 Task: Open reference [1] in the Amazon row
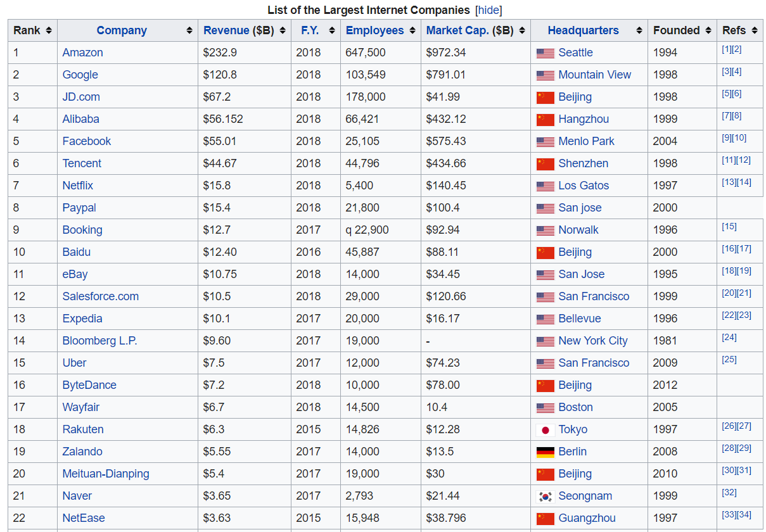[x=727, y=49]
